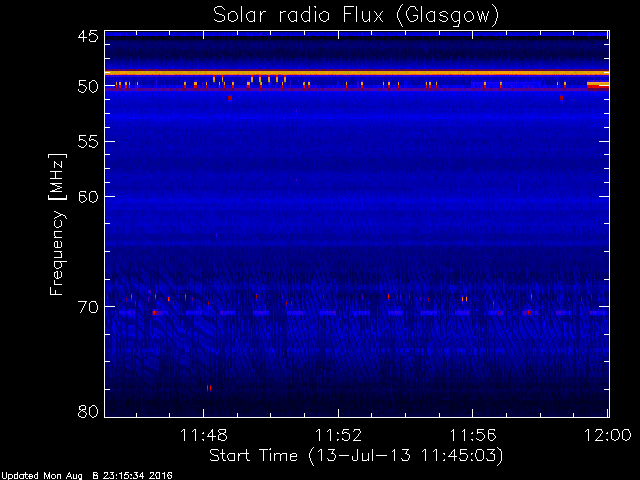
Task: Click the plot title Solar radio Flux (Glasgow)
Action: click(356, 16)
